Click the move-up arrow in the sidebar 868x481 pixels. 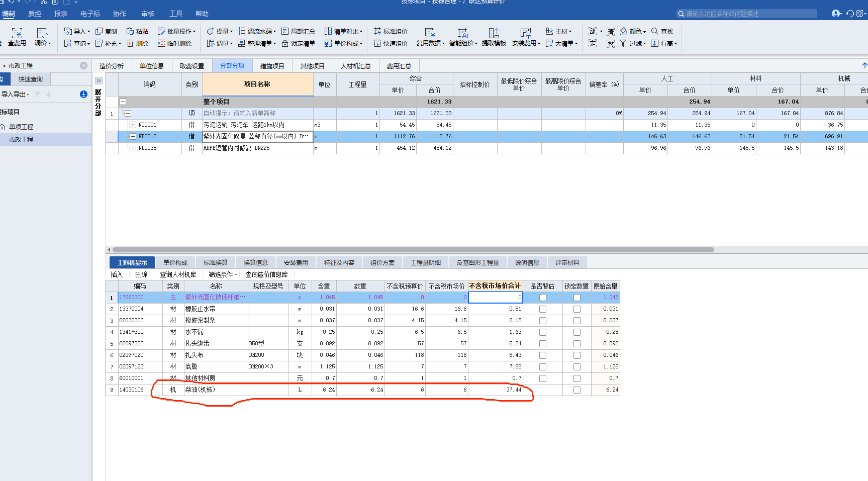(x=38, y=94)
